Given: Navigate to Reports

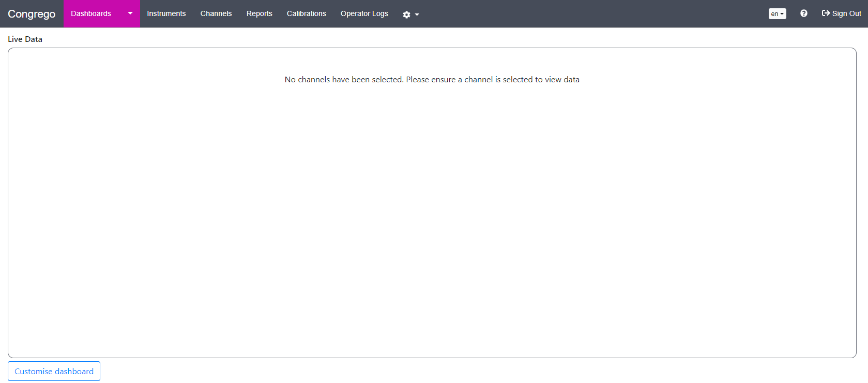Looking at the screenshot, I should pos(260,13).
